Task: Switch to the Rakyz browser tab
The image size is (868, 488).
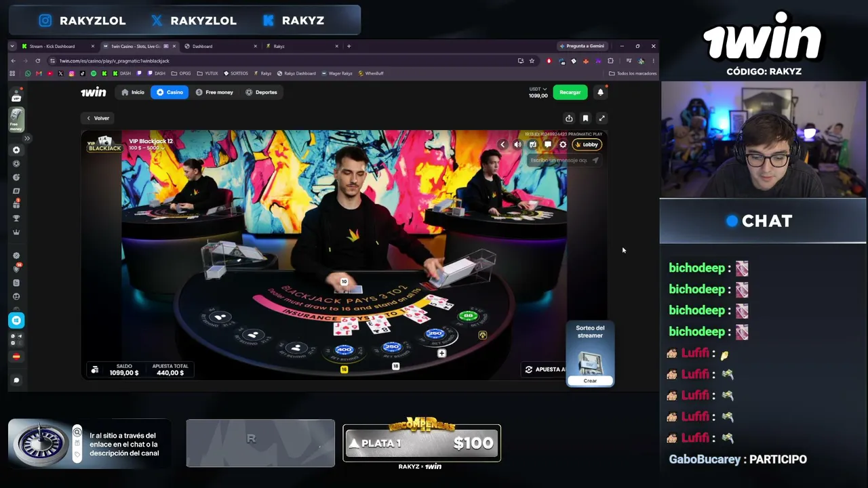Action: pyautogui.click(x=302, y=46)
